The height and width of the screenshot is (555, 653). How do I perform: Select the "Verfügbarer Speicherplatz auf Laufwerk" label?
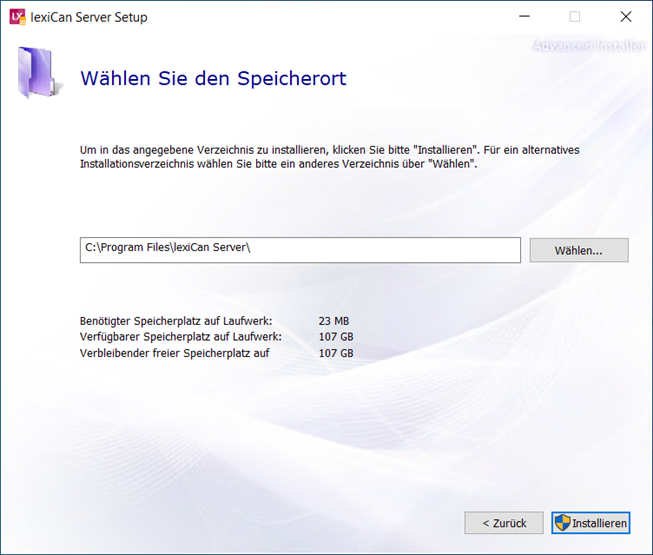point(180,337)
